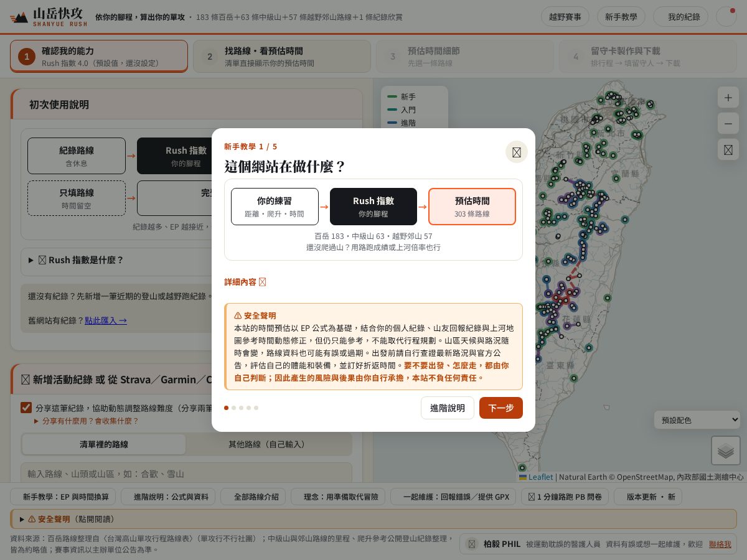The width and height of the screenshot is (747, 560).
Task: Expand 分享有什麼用？會收集什麼？
Action: coord(87,421)
